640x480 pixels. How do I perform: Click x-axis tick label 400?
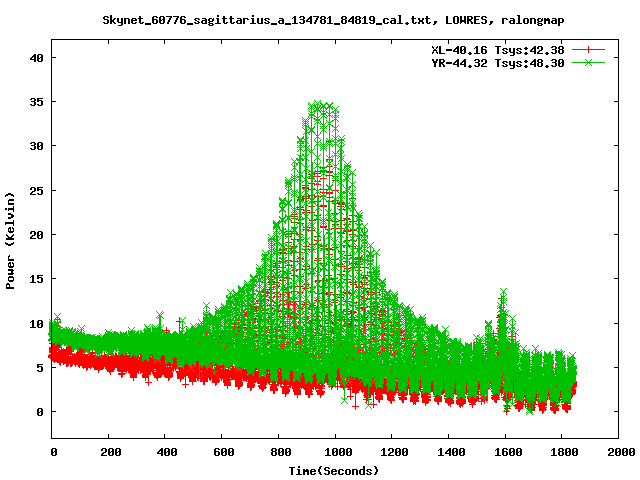click(167, 452)
